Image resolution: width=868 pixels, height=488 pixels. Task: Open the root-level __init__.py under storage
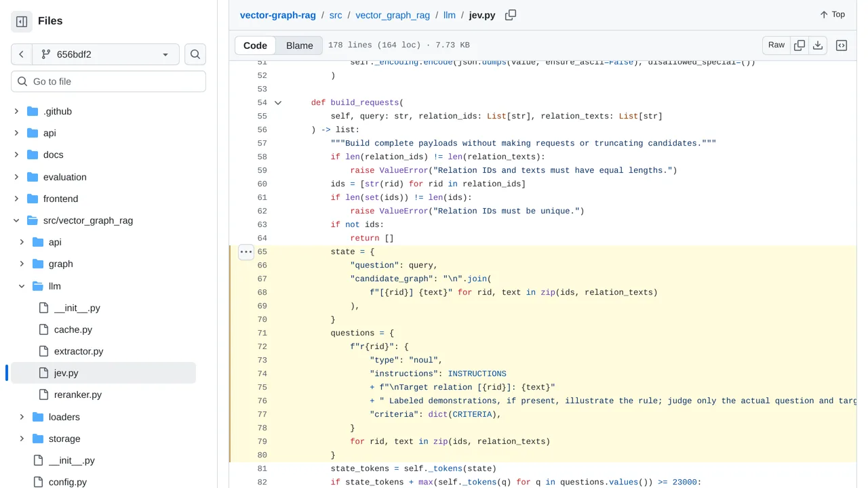(71, 460)
